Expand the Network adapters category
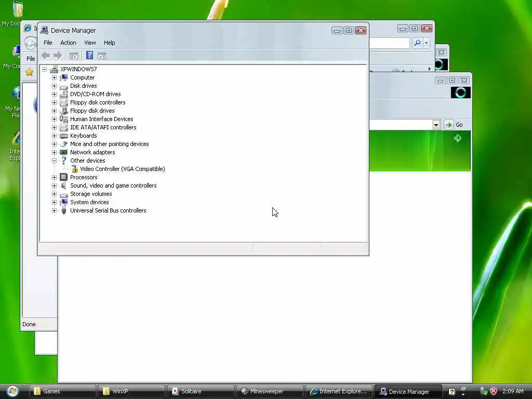This screenshot has height=399, width=532. pyautogui.click(x=54, y=152)
